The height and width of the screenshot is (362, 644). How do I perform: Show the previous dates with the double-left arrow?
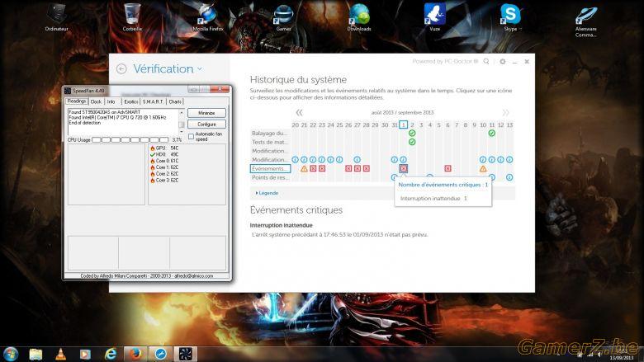[299, 112]
